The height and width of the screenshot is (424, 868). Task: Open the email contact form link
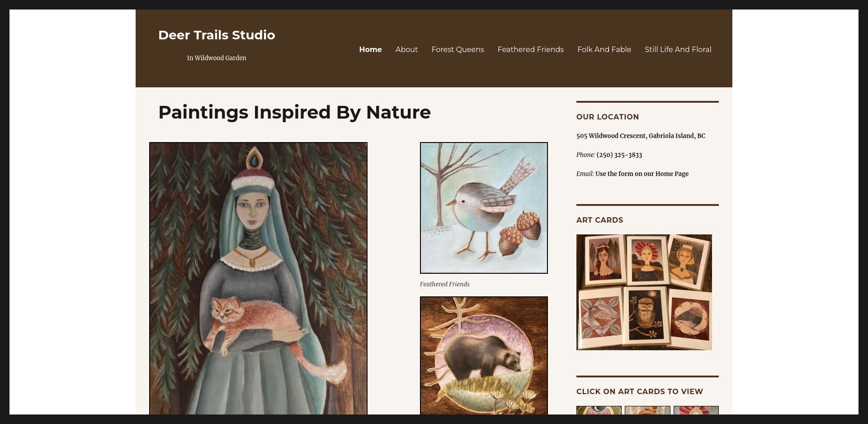coord(642,174)
